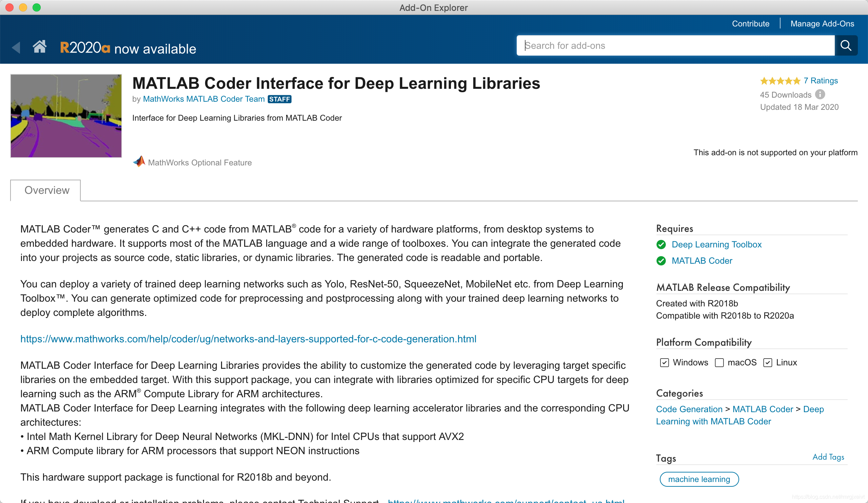This screenshot has width=868, height=503.
Task: Click the STAFF badge by author name
Action: pyautogui.click(x=279, y=99)
